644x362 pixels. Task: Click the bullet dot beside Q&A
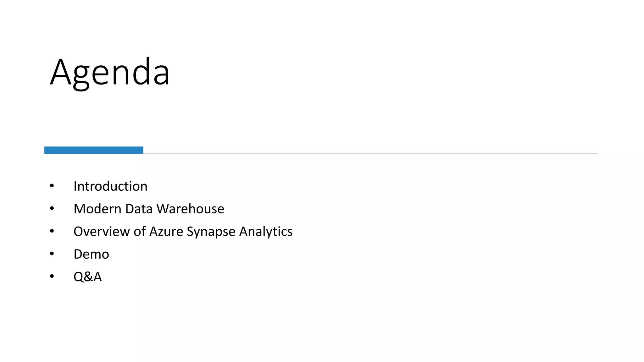pyautogui.click(x=52, y=277)
